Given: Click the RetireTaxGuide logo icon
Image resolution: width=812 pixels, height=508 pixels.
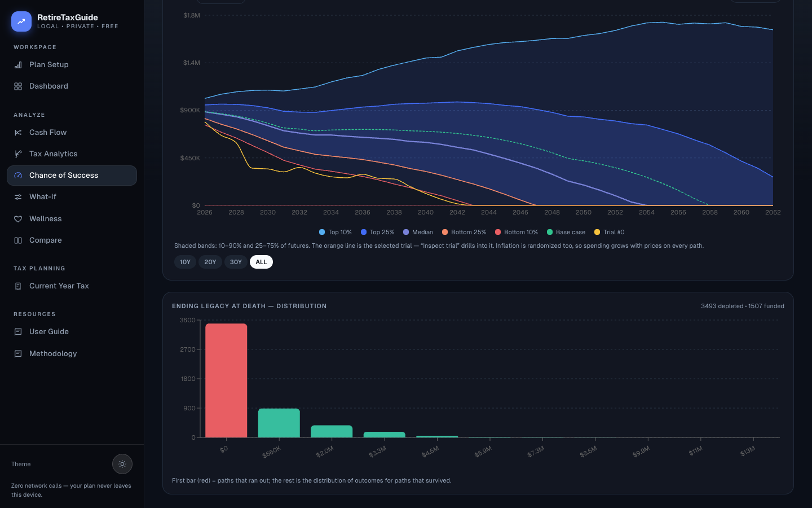Looking at the screenshot, I should coord(21,21).
